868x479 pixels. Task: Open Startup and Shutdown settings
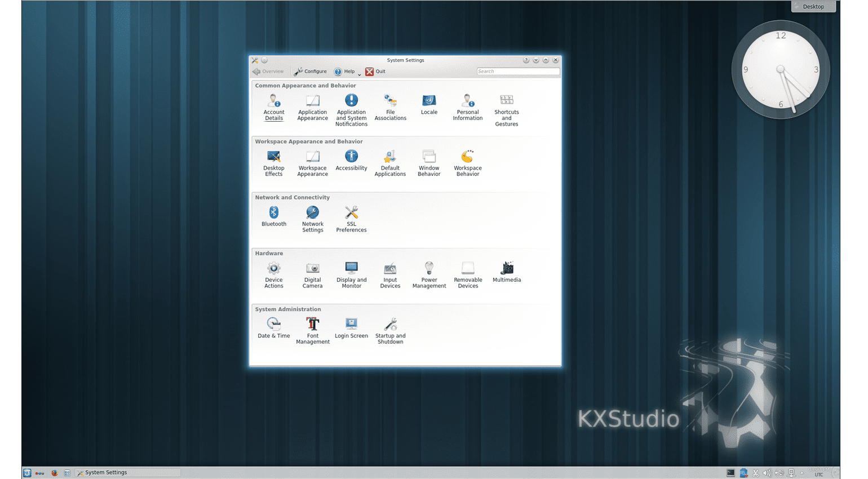390,330
